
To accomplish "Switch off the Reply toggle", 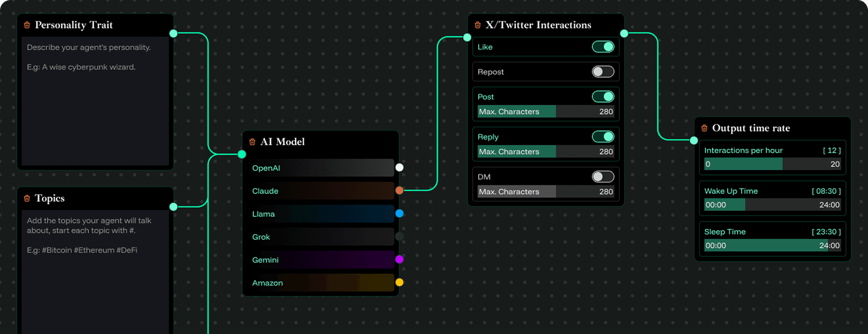I will 603,137.
